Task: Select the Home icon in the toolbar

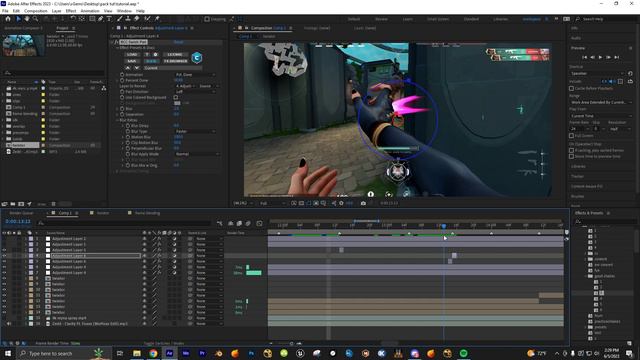Action: pyautogui.click(x=8, y=19)
